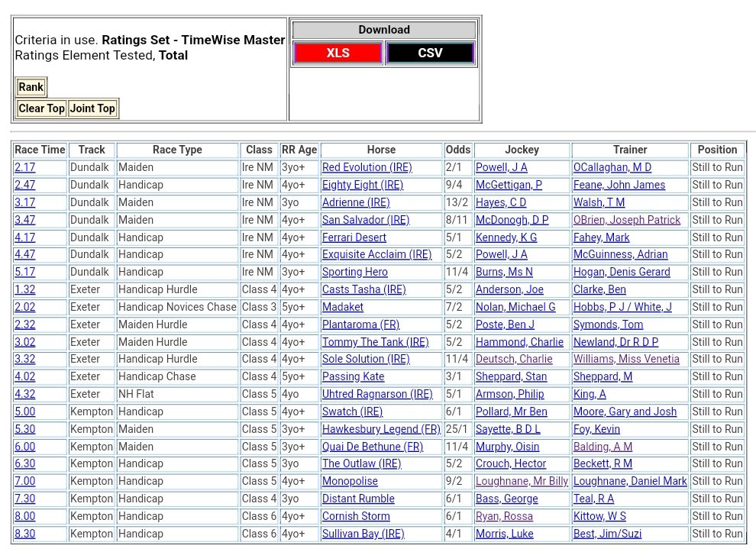The image size is (756, 552).
Task: View jockey Murphy, Oisin profile
Action: (507, 447)
